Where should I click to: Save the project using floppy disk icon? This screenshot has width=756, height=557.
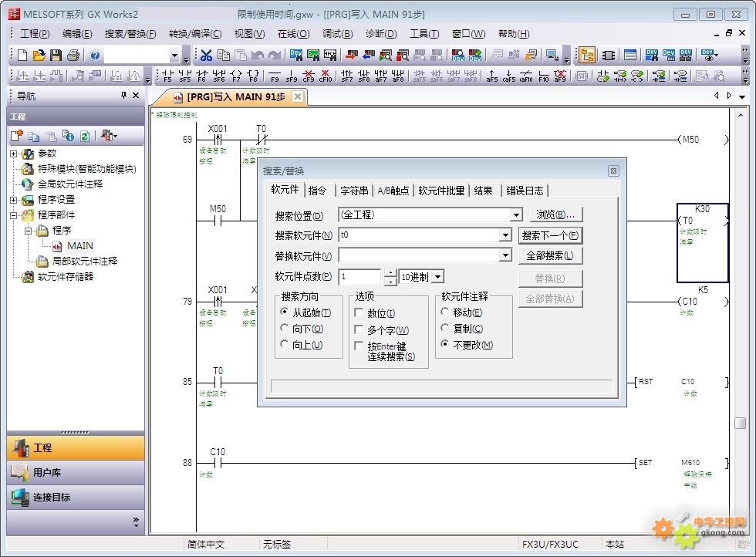coord(56,56)
